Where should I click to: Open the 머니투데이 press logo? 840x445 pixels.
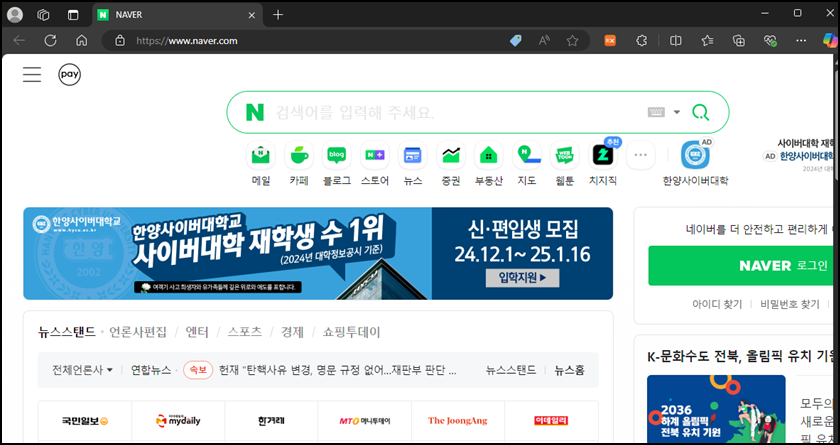365,421
